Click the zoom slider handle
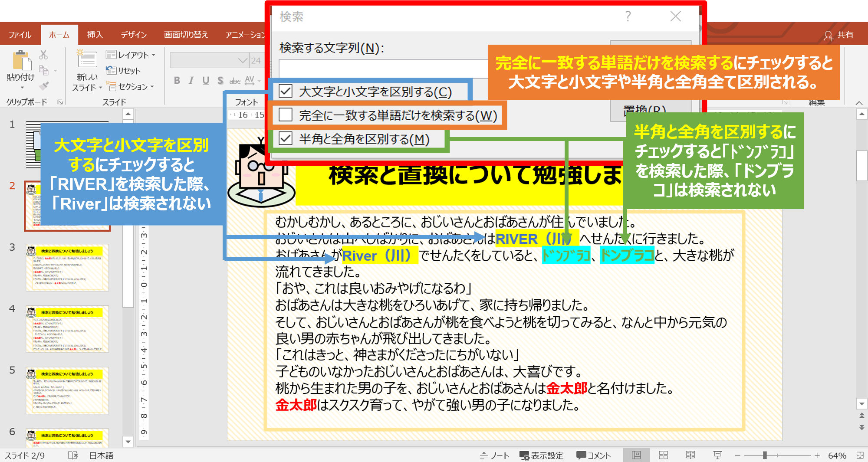The image size is (868, 462). [x=765, y=455]
